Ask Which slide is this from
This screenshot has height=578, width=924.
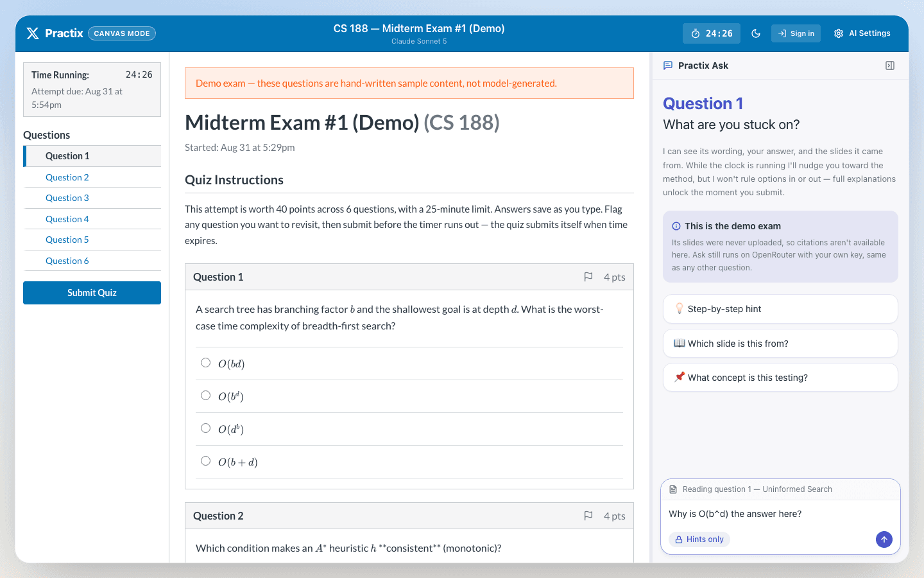[x=780, y=344]
